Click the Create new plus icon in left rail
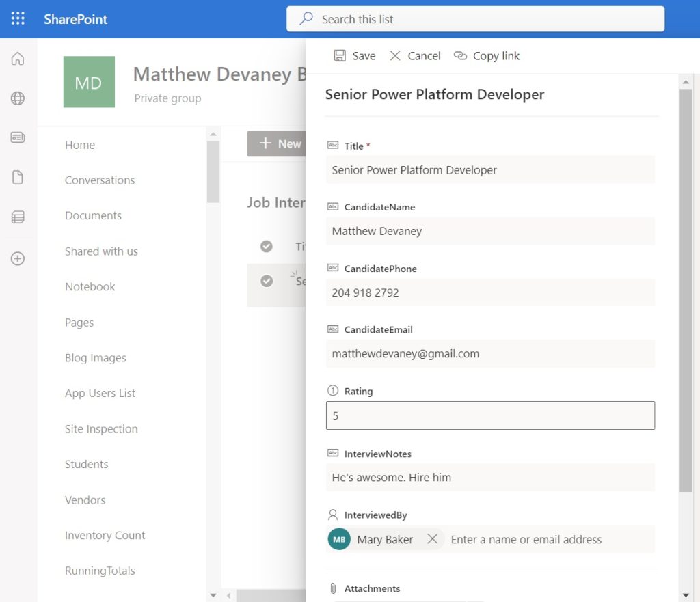This screenshot has width=700, height=602. point(18,258)
